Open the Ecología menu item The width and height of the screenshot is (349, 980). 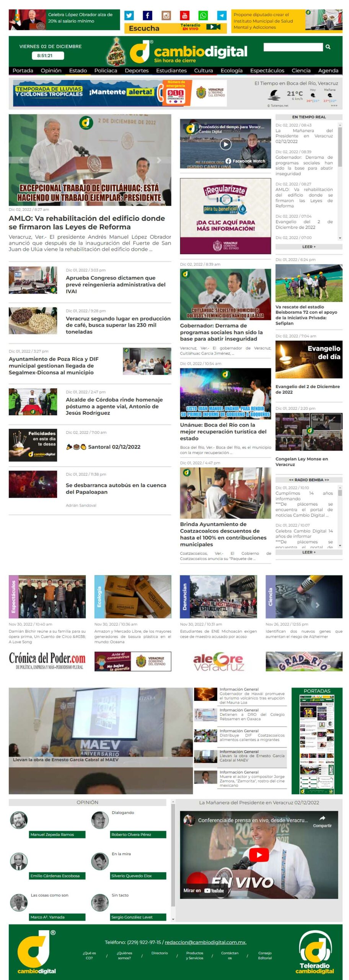coord(232,70)
